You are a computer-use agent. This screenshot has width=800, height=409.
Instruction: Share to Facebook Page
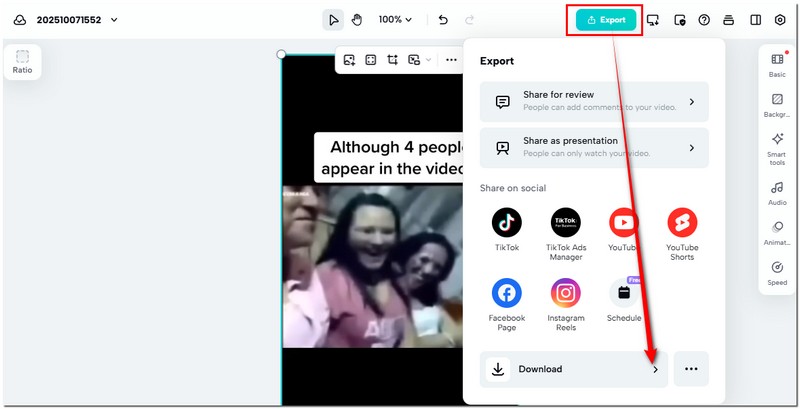click(506, 293)
